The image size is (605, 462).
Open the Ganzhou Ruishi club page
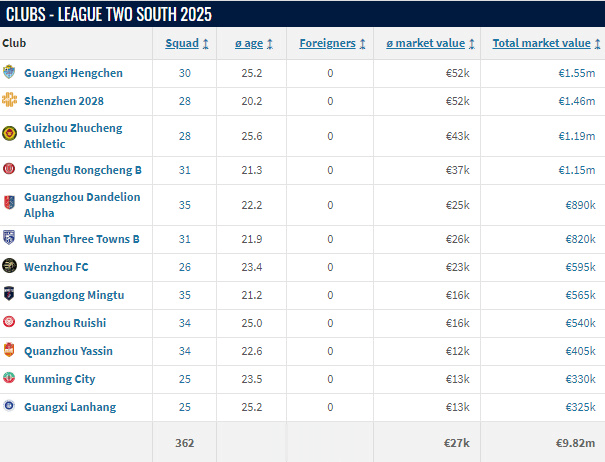tap(65, 323)
